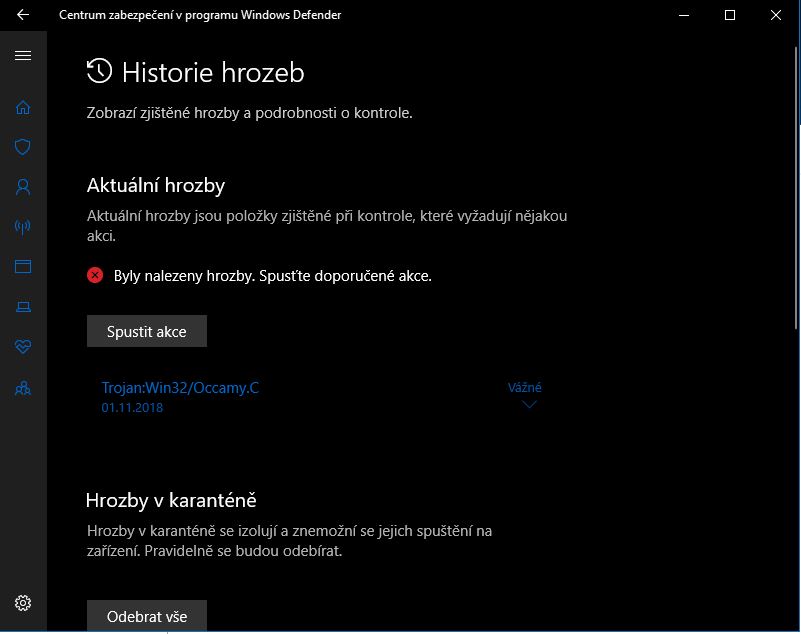The height and width of the screenshot is (634, 801).
Task: Open the hamburger navigation menu
Action: (23, 55)
